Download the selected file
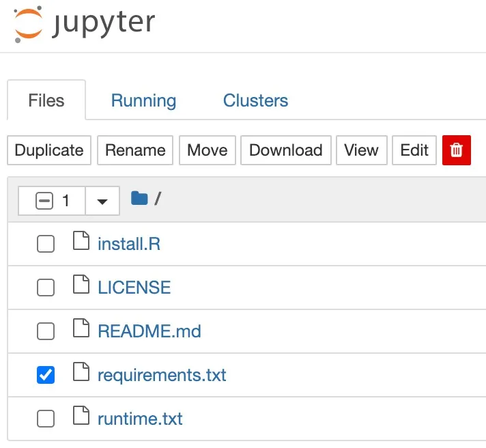Image resolution: width=486 pixels, height=448 pixels. point(285,150)
